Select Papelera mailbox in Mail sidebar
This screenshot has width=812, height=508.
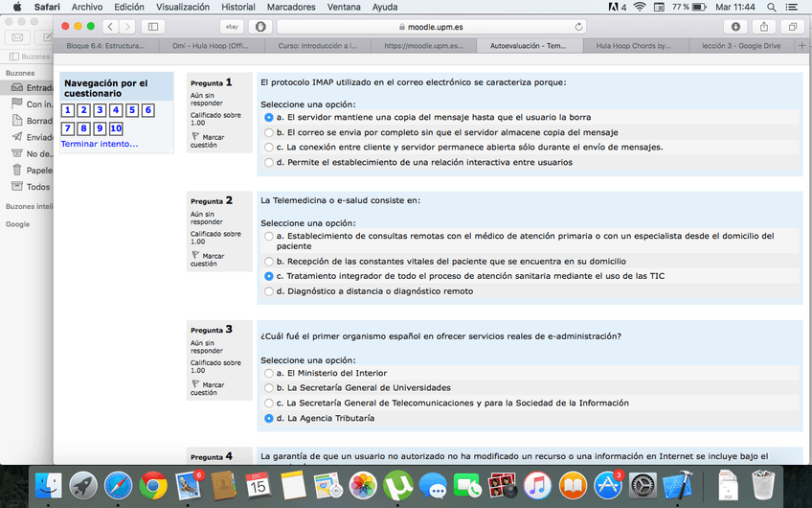(33, 170)
